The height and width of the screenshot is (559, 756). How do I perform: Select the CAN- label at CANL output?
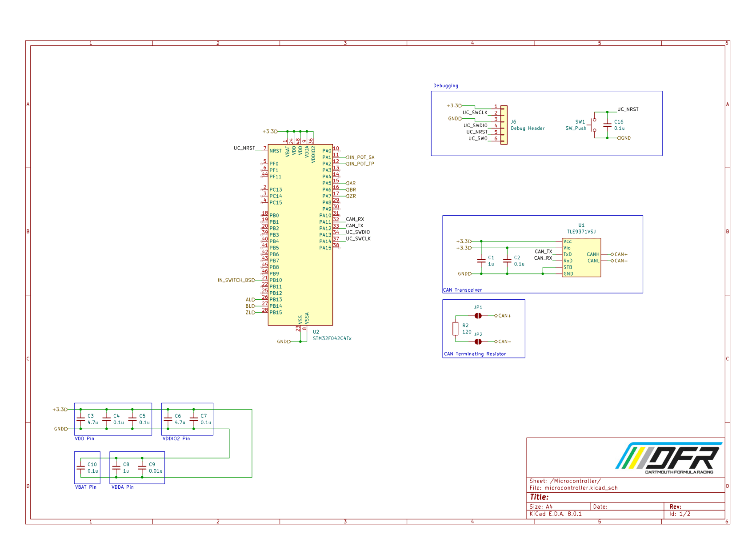pos(619,261)
